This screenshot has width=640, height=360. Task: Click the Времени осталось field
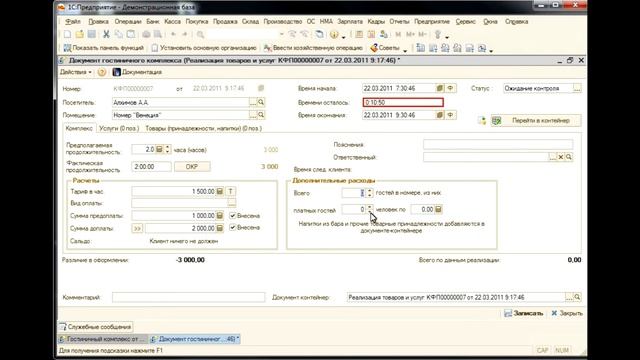(403, 102)
